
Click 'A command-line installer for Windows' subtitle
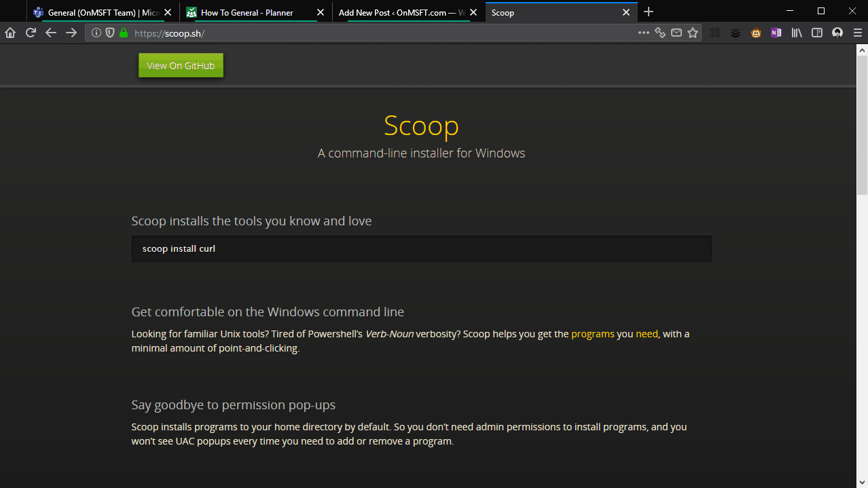421,153
